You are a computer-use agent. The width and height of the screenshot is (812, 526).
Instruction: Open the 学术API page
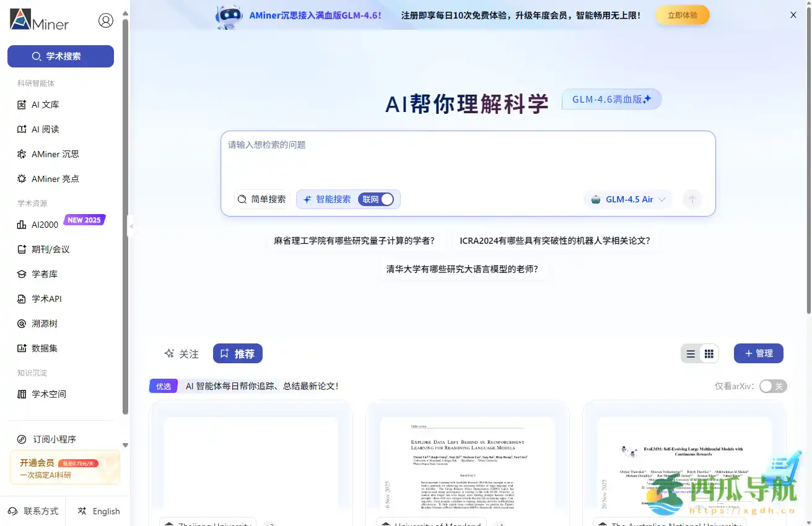(x=43, y=298)
